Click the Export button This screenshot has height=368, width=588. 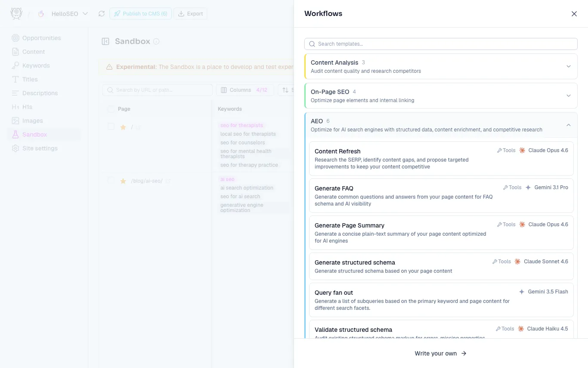tap(190, 14)
